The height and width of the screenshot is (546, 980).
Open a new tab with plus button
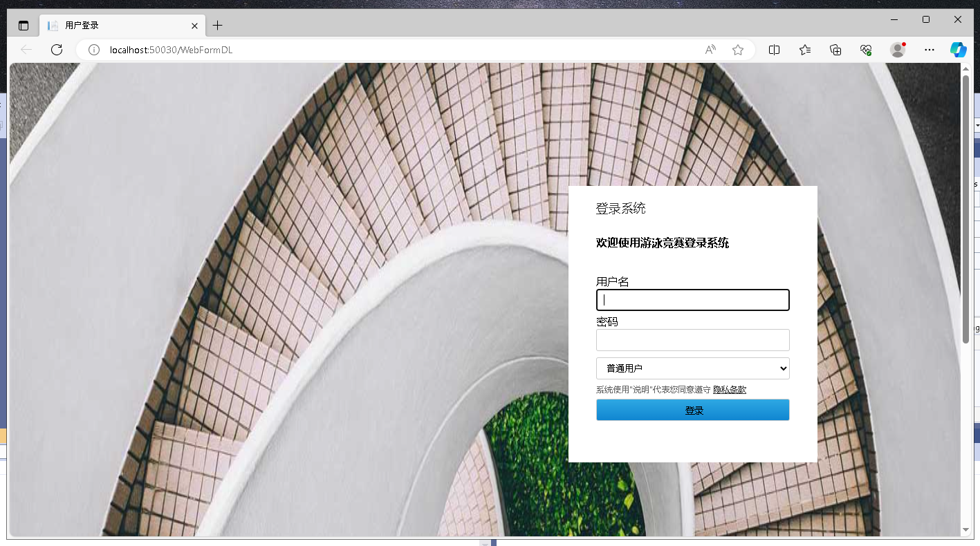coord(218,26)
